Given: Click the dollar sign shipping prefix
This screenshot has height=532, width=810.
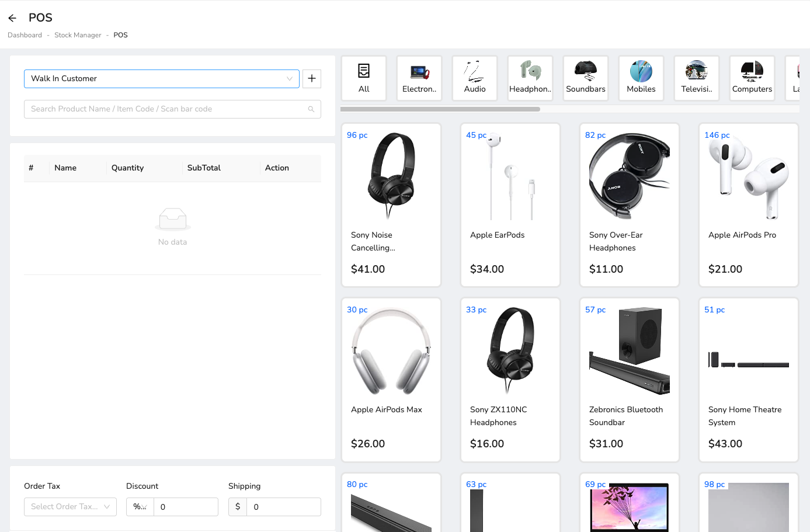Looking at the screenshot, I should 238,507.
